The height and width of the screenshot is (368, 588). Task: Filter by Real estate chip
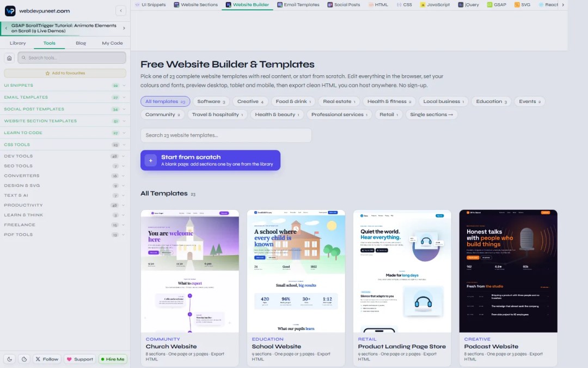(x=339, y=101)
